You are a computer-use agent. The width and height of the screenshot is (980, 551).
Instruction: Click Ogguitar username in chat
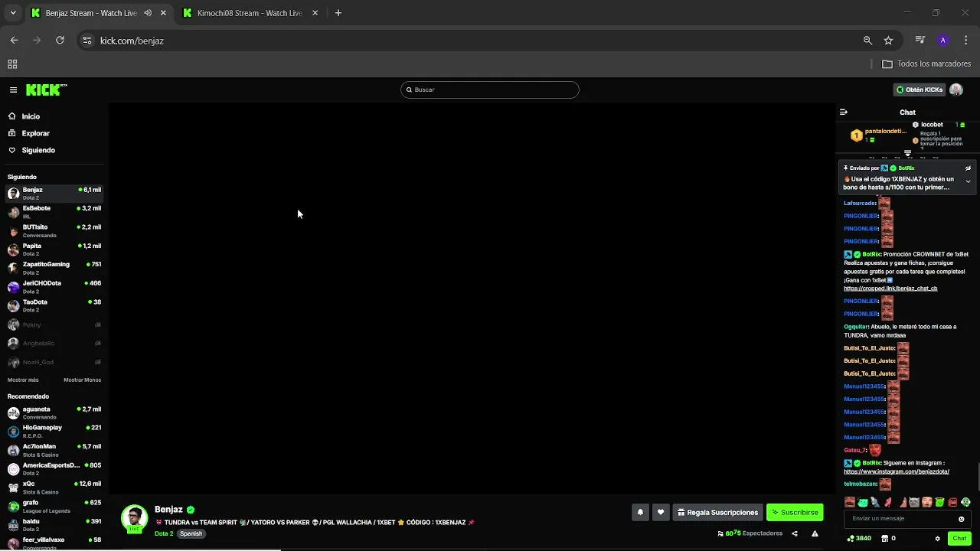tap(856, 327)
